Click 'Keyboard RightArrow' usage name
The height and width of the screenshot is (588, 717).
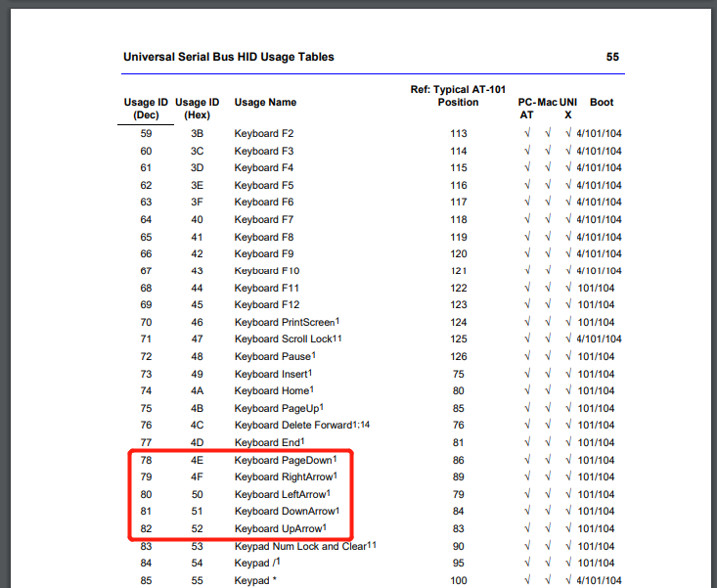point(283,477)
